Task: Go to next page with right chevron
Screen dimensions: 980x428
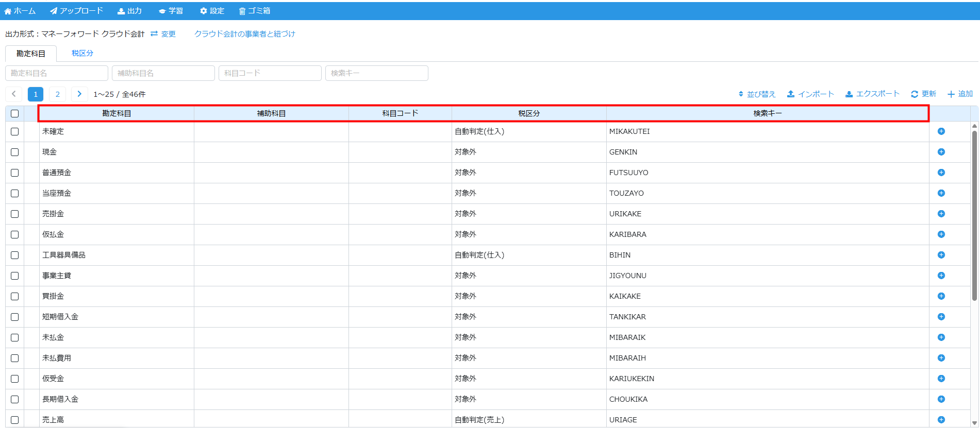Action: [79, 94]
